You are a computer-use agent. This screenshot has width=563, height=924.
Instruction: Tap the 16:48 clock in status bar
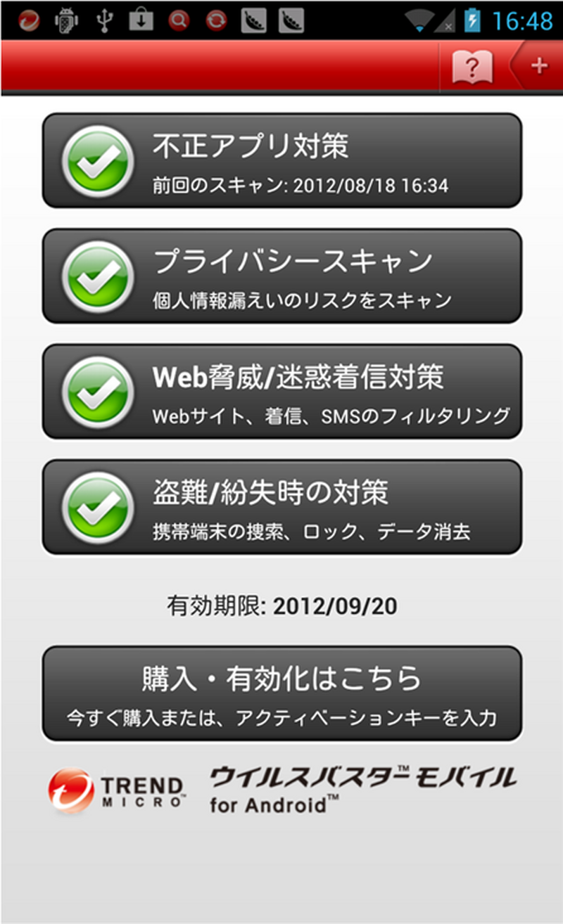pos(522,20)
